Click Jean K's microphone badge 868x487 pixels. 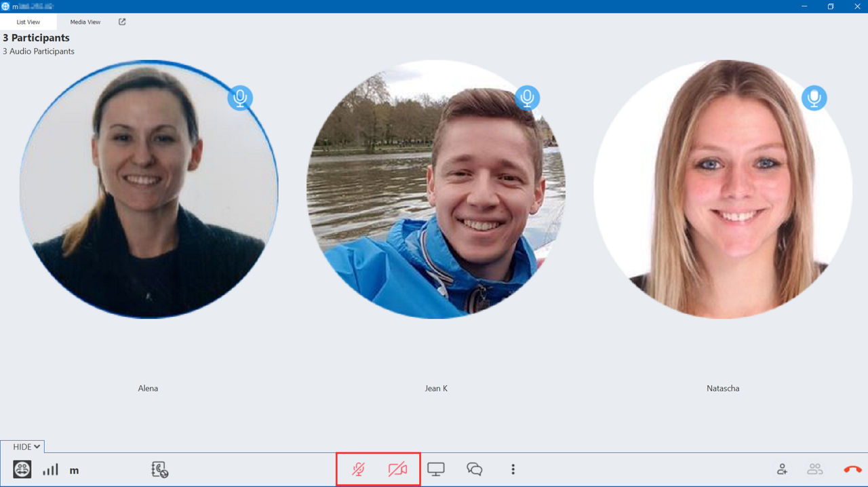coord(527,98)
